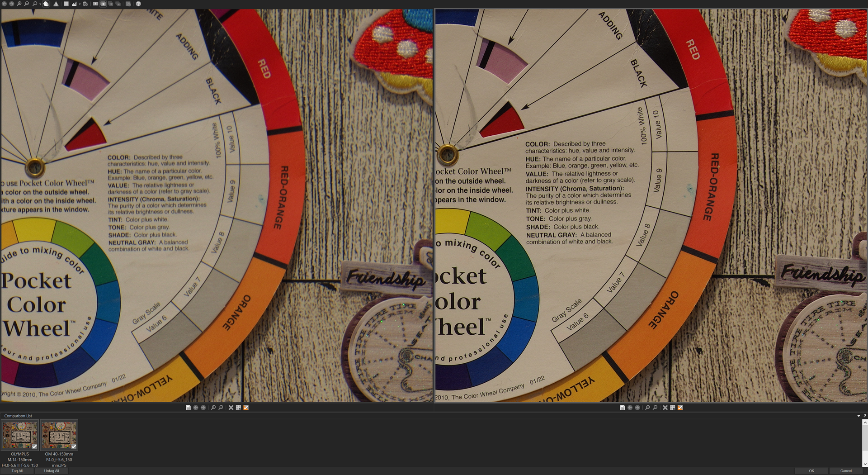The image size is (868, 475).
Task: Expand the histogram options dropdown arrow
Action: [80, 4]
